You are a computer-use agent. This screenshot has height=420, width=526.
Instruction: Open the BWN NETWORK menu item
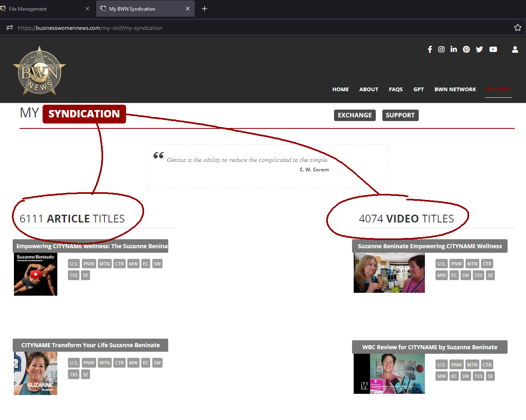(455, 89)
